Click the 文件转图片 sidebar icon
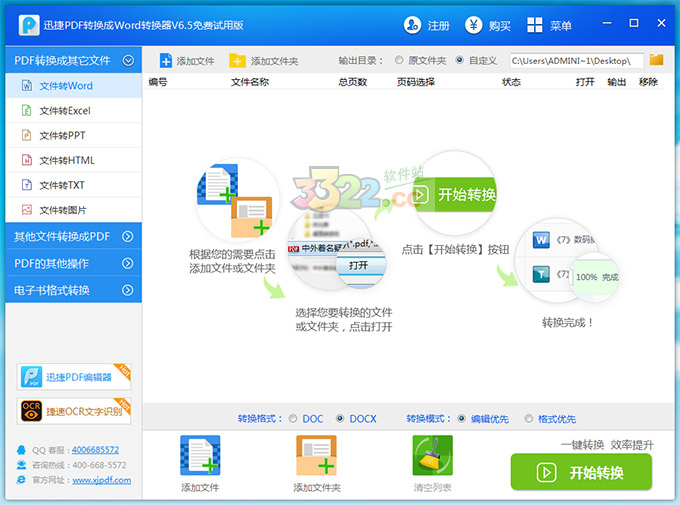 tap(27, 210)
